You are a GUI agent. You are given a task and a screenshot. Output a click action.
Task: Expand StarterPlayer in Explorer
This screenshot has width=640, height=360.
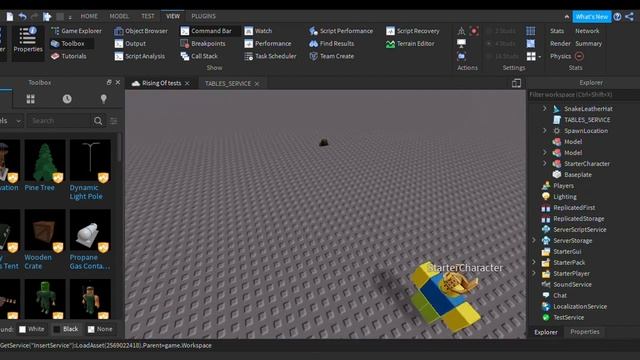533,273
